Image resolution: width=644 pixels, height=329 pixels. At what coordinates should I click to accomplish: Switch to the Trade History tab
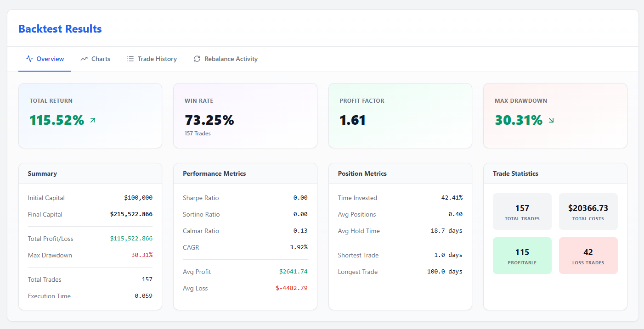pyautogui.click(x=152, y=59)
